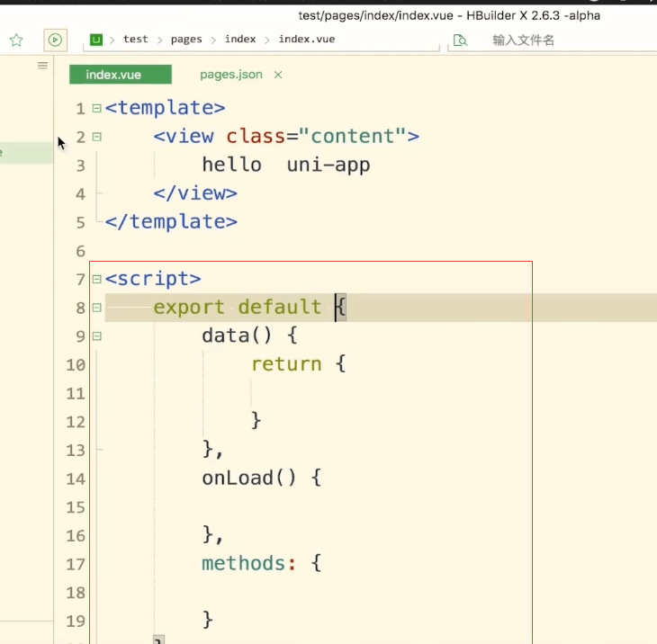Click the '"content"' class value
Viewport: 657px width, 644px height.
pyautogui.click(x=352, y=136)
